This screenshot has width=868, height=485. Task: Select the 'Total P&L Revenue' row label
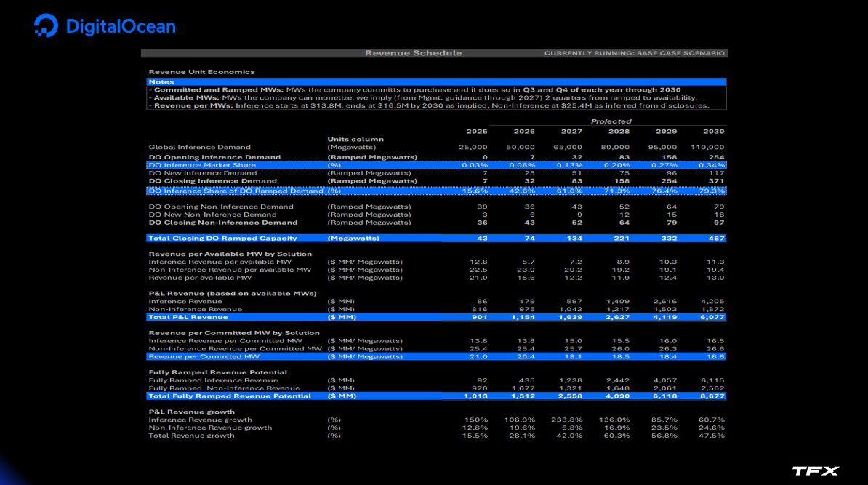point(188,317)
